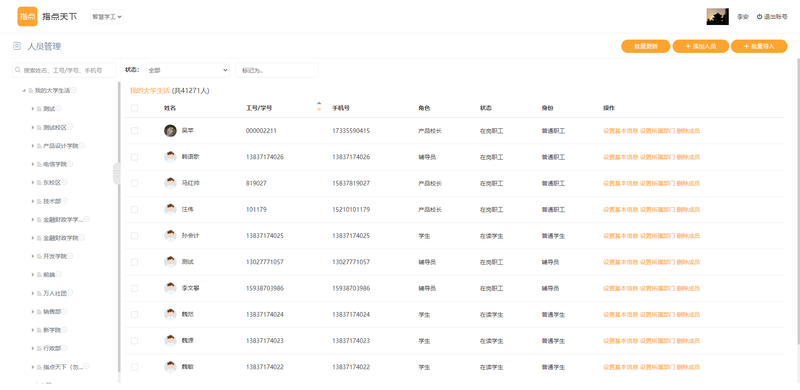Tick the checkbox for row 13837174024
This screenshot has width=800, height=390.
[134, 314]
